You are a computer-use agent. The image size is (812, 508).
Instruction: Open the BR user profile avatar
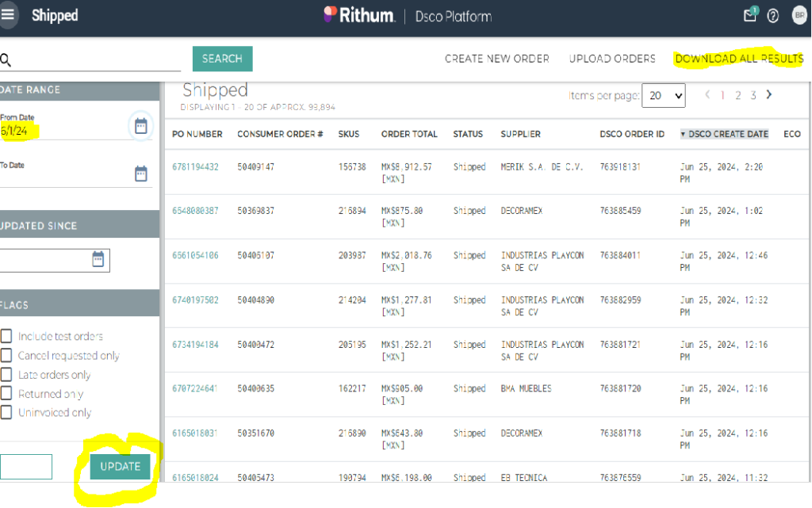(x=799, y=15)
